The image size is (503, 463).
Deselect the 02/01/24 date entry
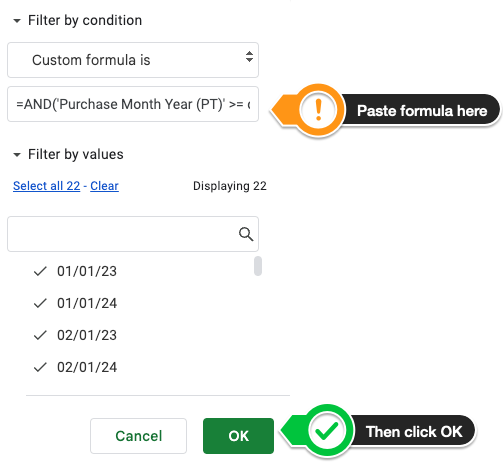pyautogui.click(x=75, y=367)
